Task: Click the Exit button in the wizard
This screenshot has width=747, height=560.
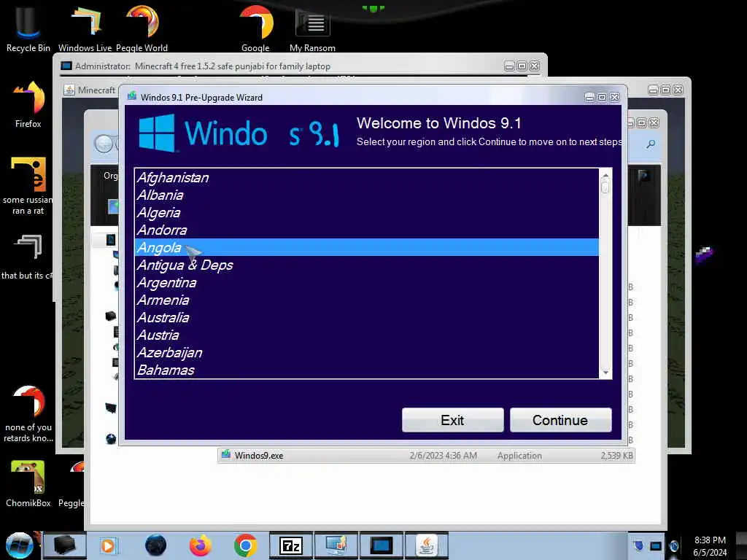Action: [x=452, y=420]
